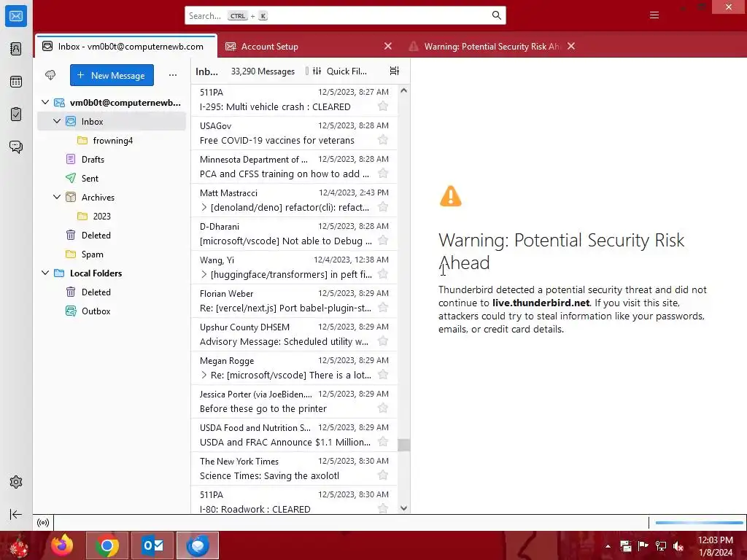
Task: Star the Florian Weber next.js message
Action: (382, 307)
